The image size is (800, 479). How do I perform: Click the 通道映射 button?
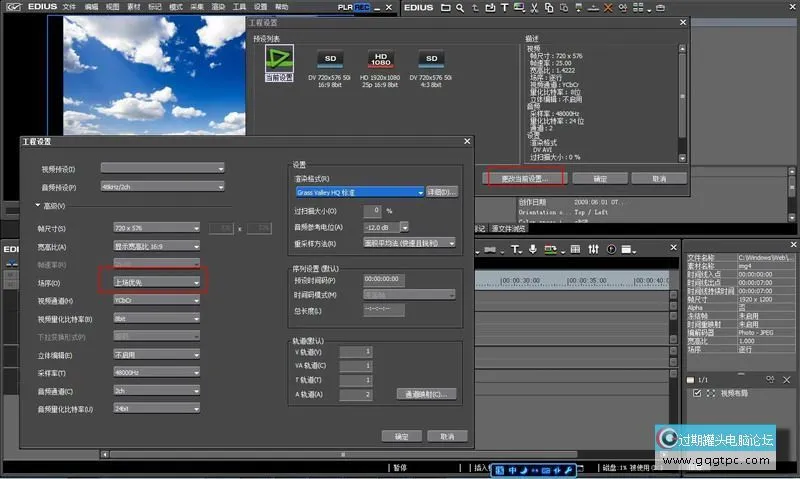pos(426,394)
